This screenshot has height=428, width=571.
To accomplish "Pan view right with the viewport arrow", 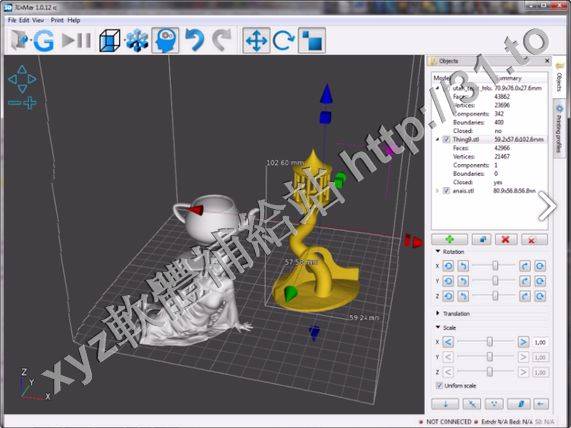I will (32, 79).
